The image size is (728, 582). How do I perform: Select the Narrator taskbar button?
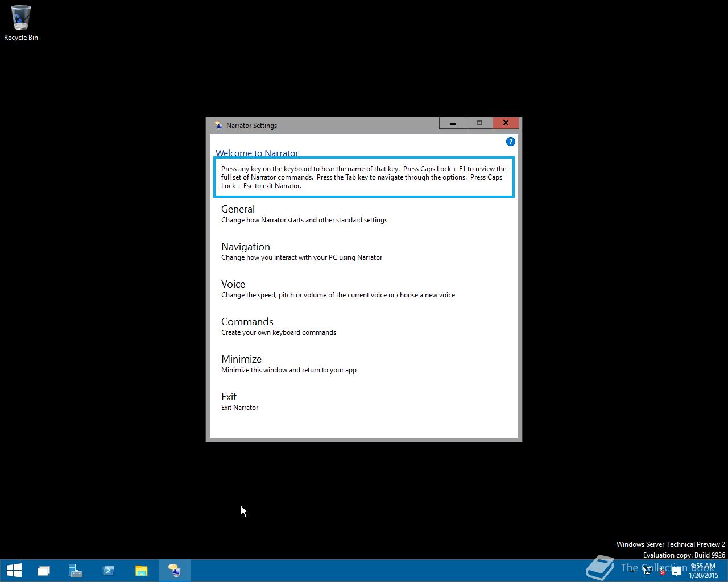tap(174, 570)
